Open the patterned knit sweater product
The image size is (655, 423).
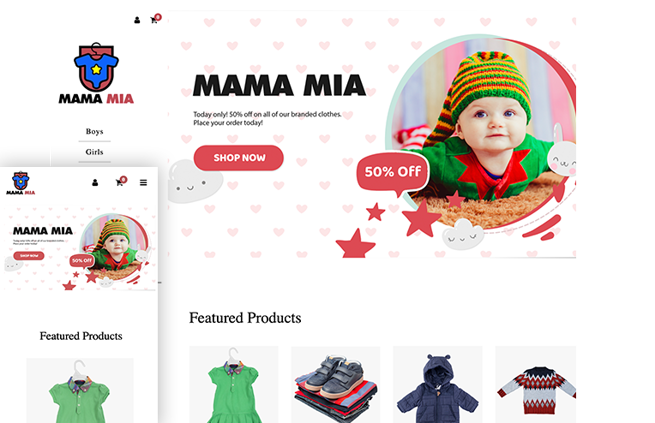[x=536, y=384]
